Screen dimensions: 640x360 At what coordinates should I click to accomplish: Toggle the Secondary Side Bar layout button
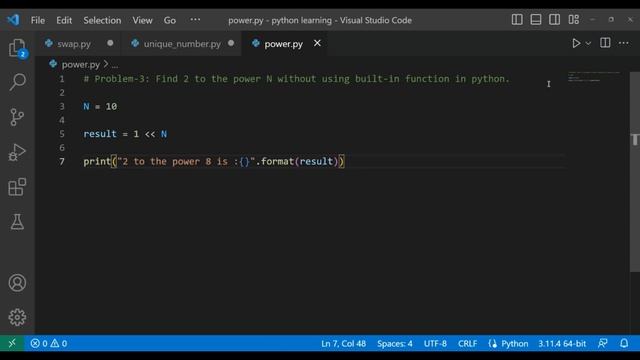(554, 20)
